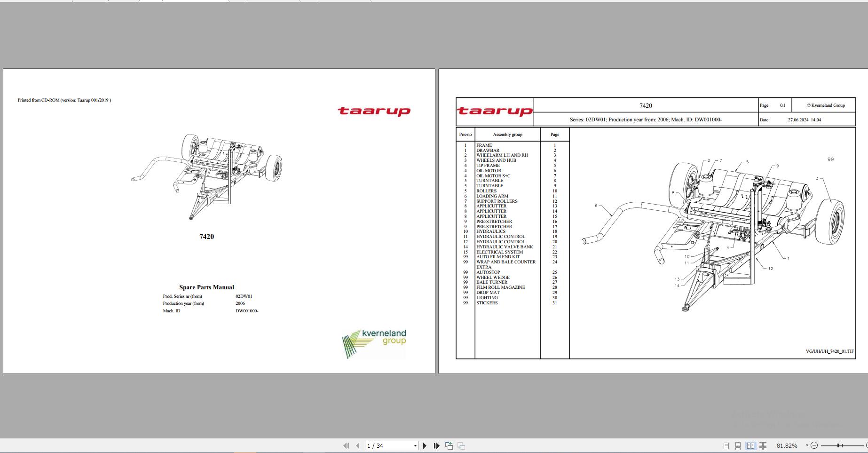868x453 pixels.
Task: Click the VG/UH/UH_7420_01.TIF caption
Action: [829, 351]
